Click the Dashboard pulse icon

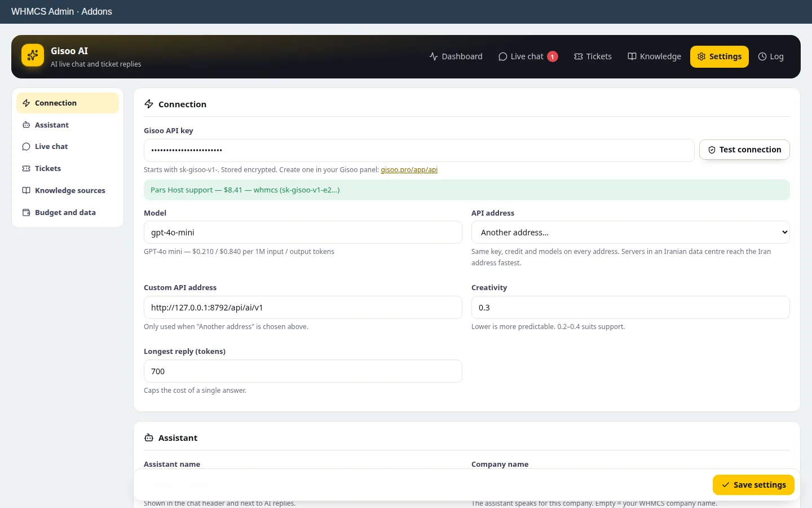tap(434, 56)
